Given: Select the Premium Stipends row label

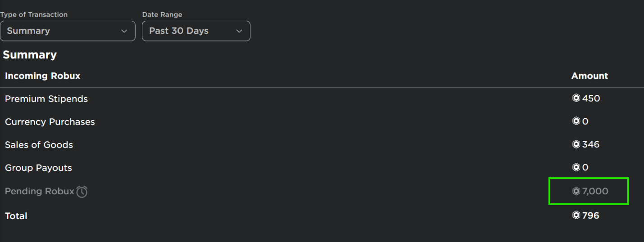Looking at the screenshot, I should [x=46, y=99].
